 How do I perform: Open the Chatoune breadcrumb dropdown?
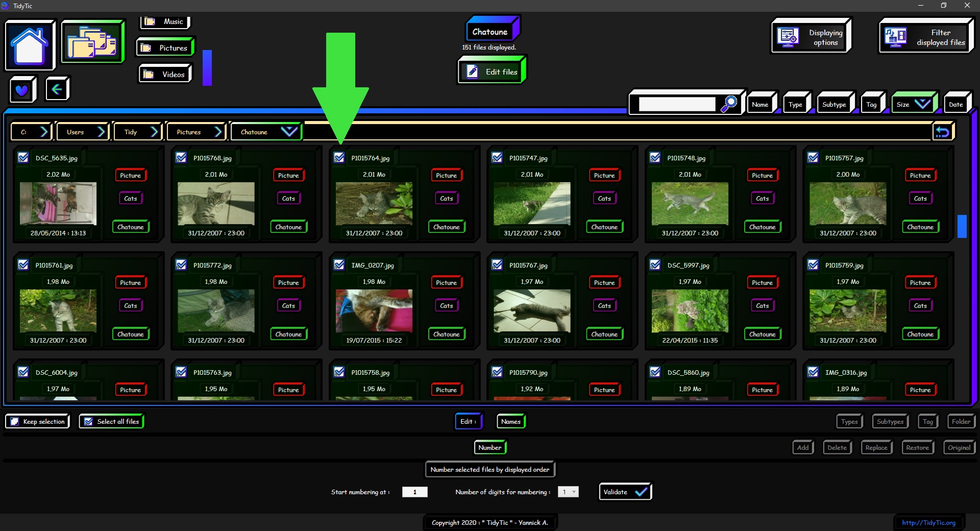(x=289, y=132)
